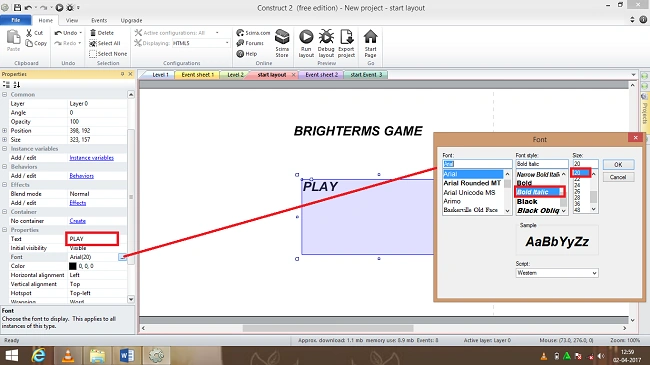
Task: Select Bold in font style list
Action: pyautogui.click(x=524, y=183)
